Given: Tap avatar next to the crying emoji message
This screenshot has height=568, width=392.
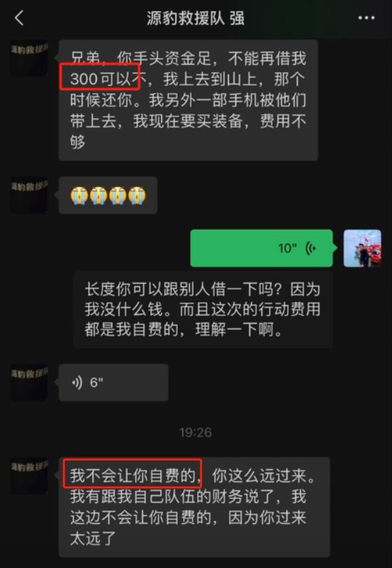Looking at the screenshot, I should [x=29, y=195].
